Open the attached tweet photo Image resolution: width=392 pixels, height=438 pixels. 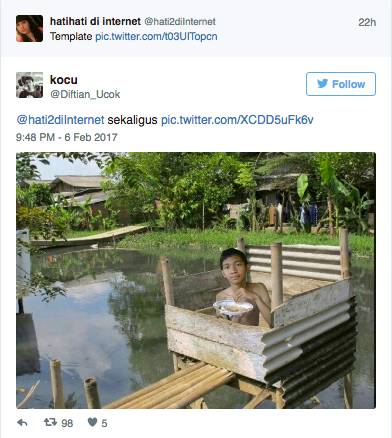coord(196,280)
